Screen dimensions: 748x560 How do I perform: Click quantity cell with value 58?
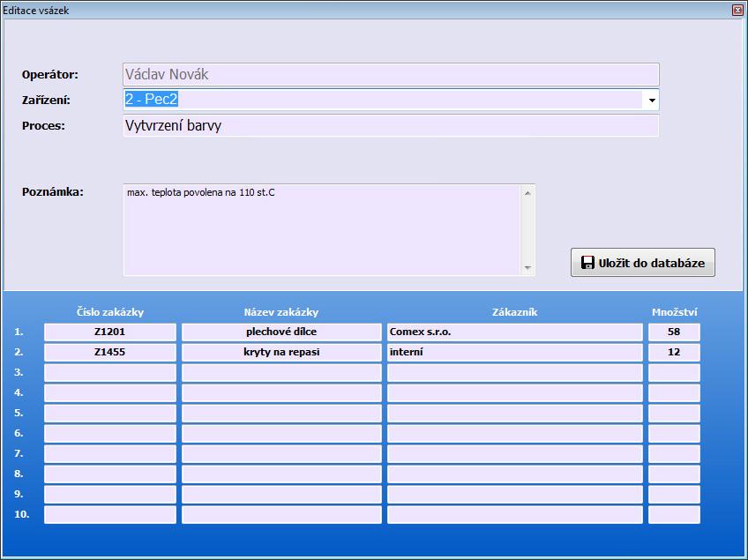click(674, 332)
